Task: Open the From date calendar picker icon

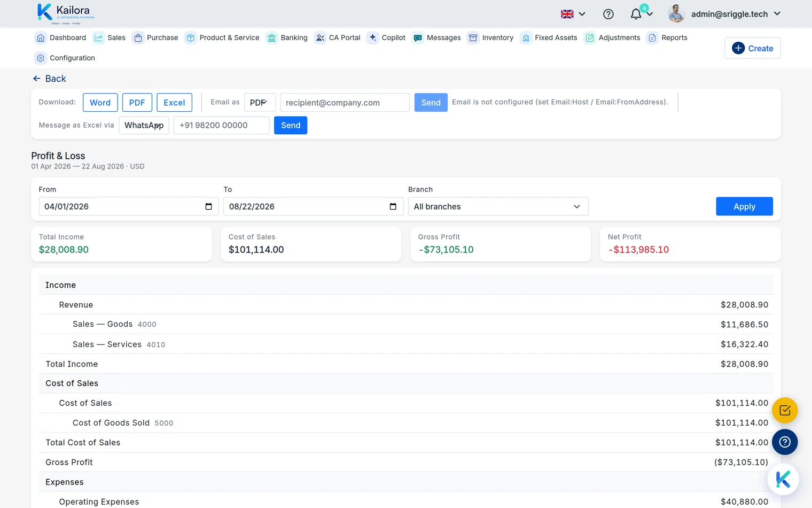Action: click(x=208, y=206)
